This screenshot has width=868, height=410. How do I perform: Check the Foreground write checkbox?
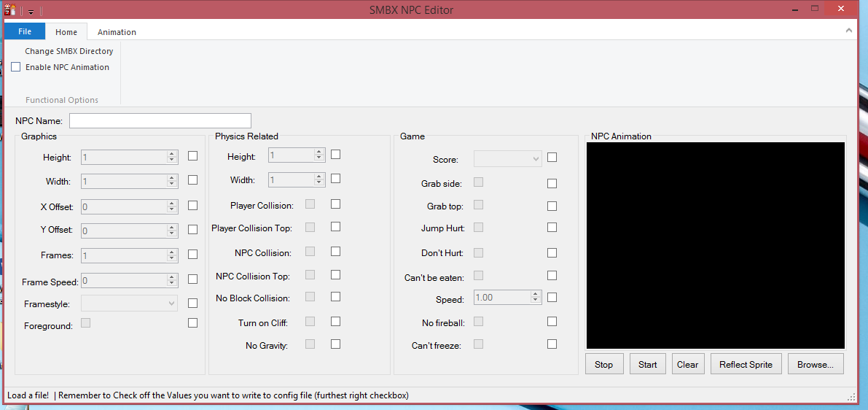[192, 323]
